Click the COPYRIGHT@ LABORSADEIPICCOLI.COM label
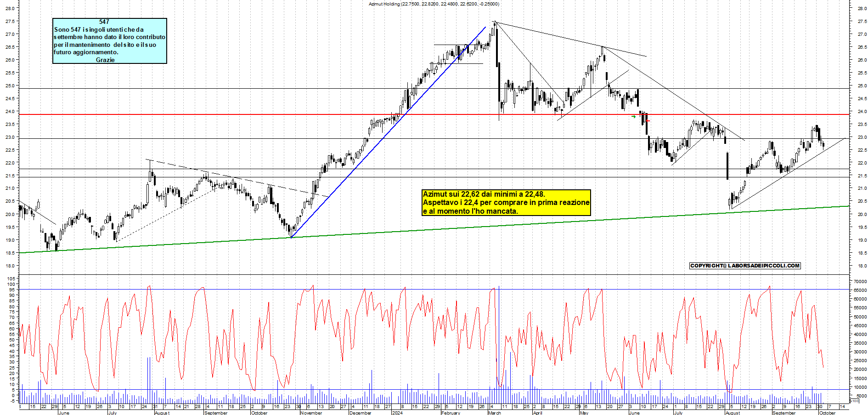This screenshot has width=868, height=415. 745,266
